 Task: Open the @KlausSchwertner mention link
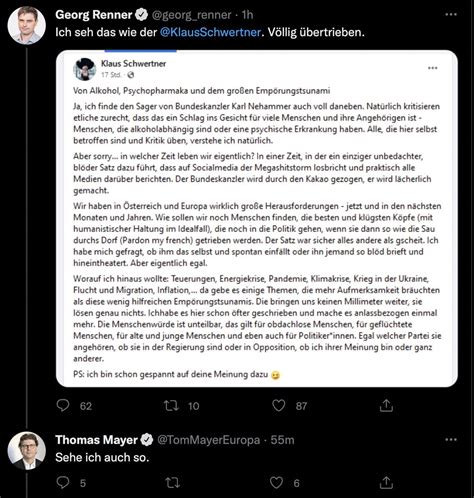(x=210, y=32)
